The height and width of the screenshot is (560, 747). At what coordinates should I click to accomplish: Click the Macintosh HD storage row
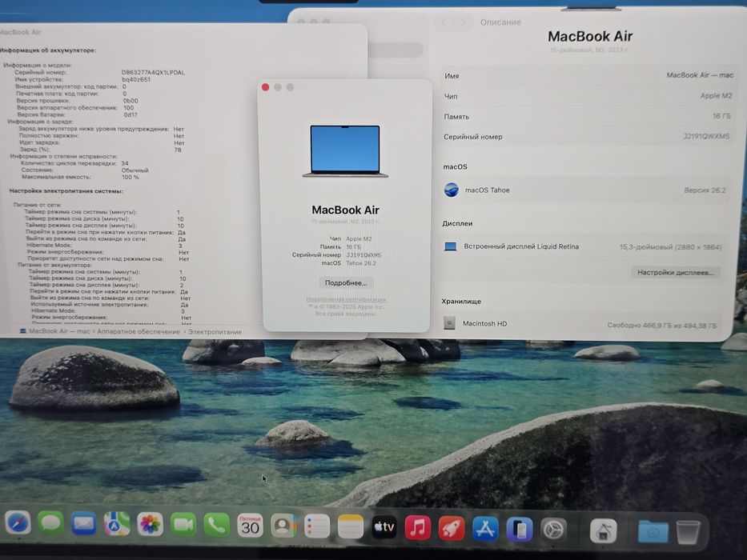click(580, 324)
